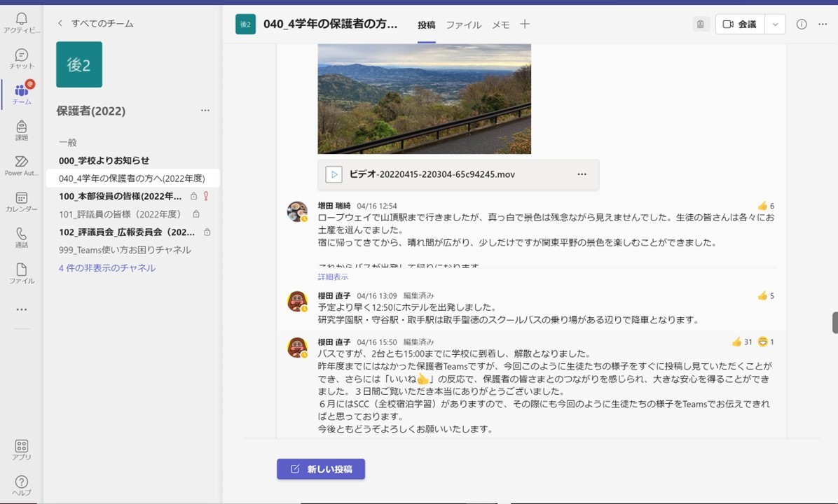
Task: Open the Calls (通話) section
Action: (22, 237)
